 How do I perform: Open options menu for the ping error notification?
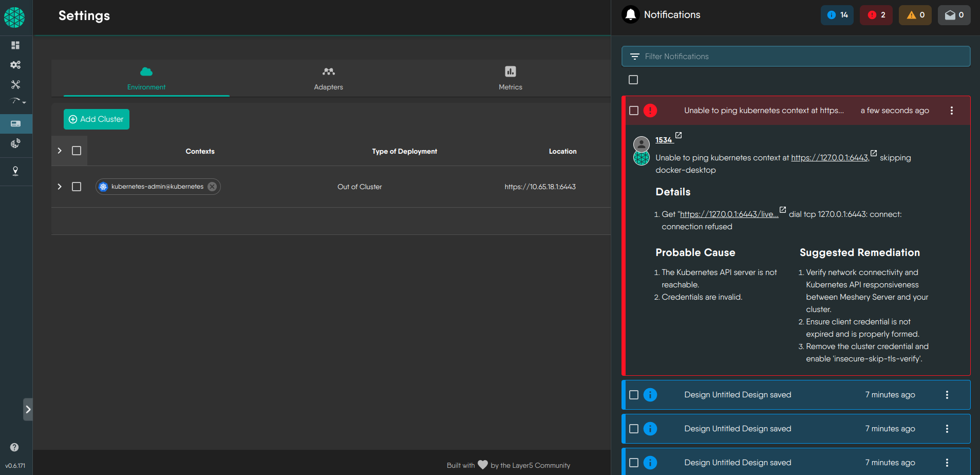click(951, 111)
